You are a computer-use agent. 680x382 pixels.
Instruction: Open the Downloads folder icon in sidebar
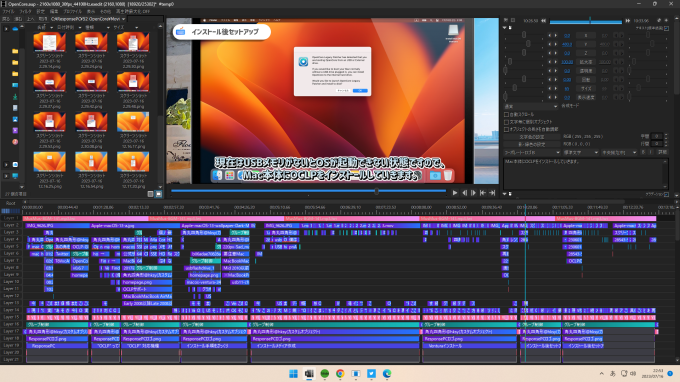tap(15, 96)
